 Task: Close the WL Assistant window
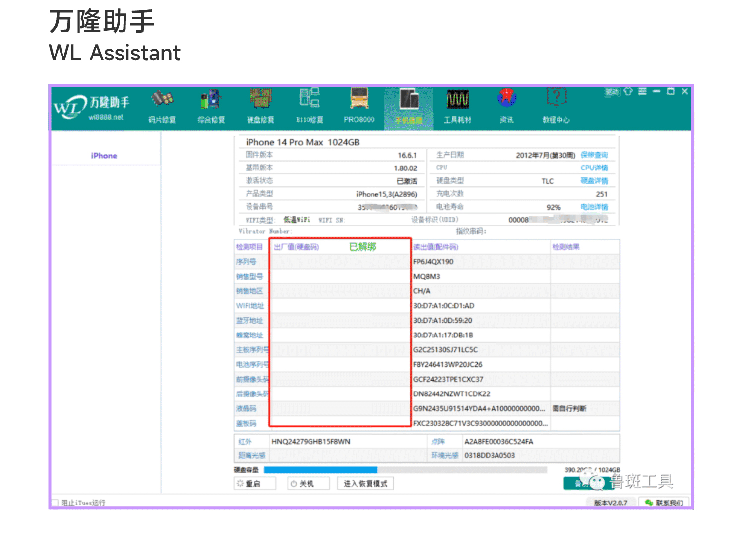pyautogui.click(x=685, y=91)
